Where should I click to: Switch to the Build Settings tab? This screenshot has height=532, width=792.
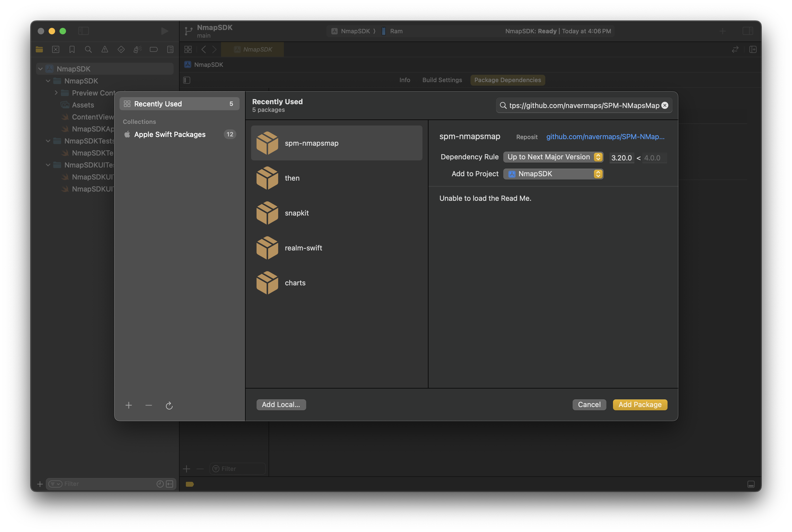(442, 80)
